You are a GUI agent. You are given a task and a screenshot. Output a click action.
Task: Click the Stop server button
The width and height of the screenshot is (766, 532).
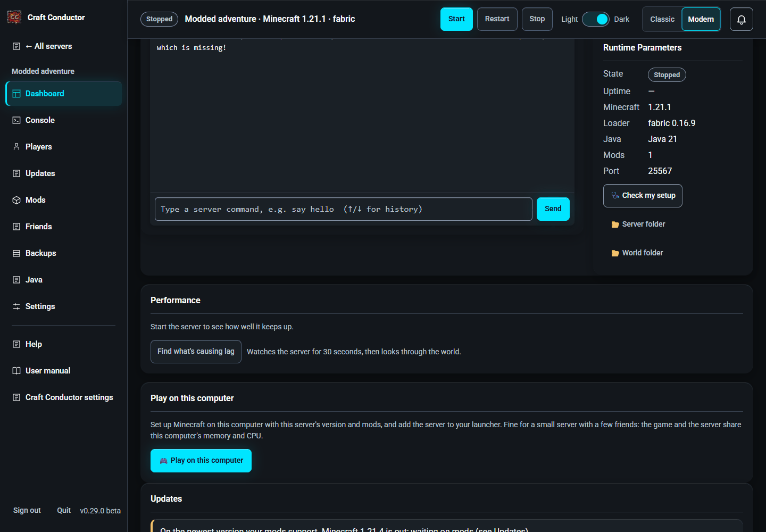(x=537, y=19)
